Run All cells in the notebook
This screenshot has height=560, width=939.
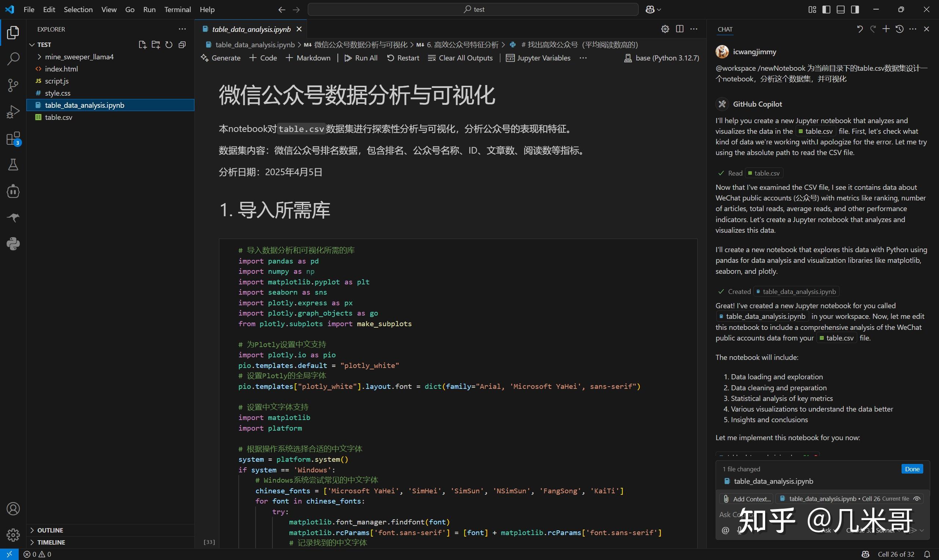pyautogui.click(x=361, y=58)
